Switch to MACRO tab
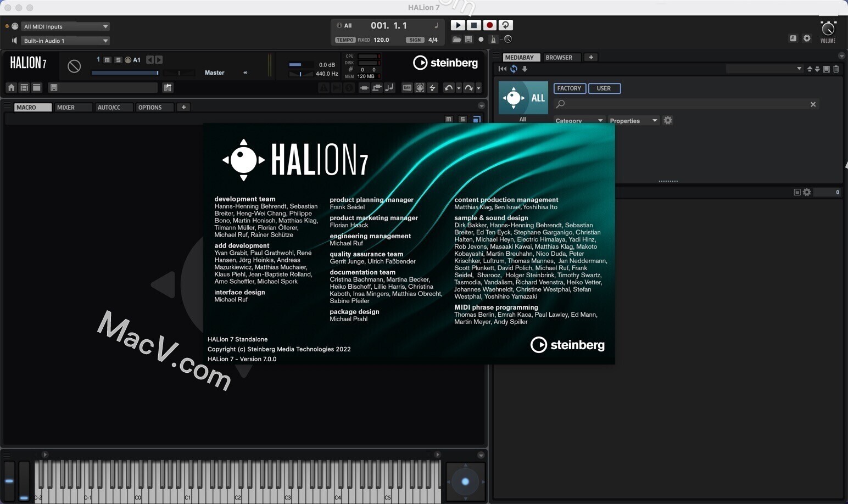 32,108
